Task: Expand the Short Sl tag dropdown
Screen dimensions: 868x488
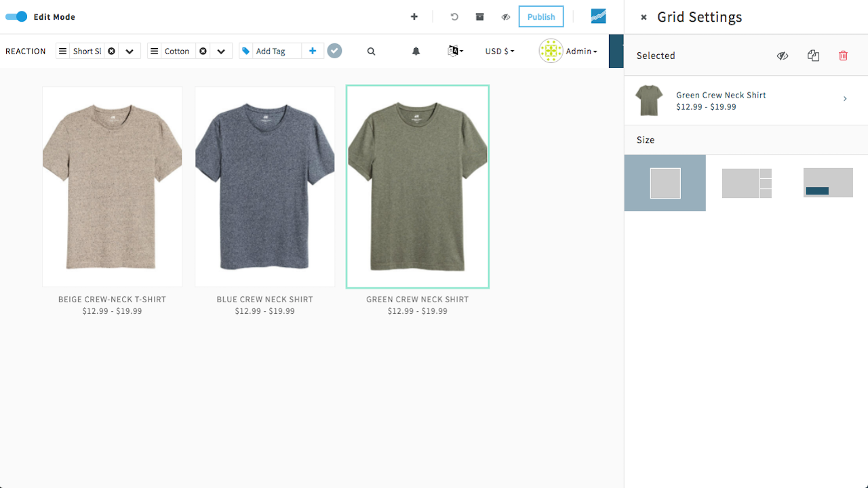Action: pyautogui.click(x=130, y=52)
